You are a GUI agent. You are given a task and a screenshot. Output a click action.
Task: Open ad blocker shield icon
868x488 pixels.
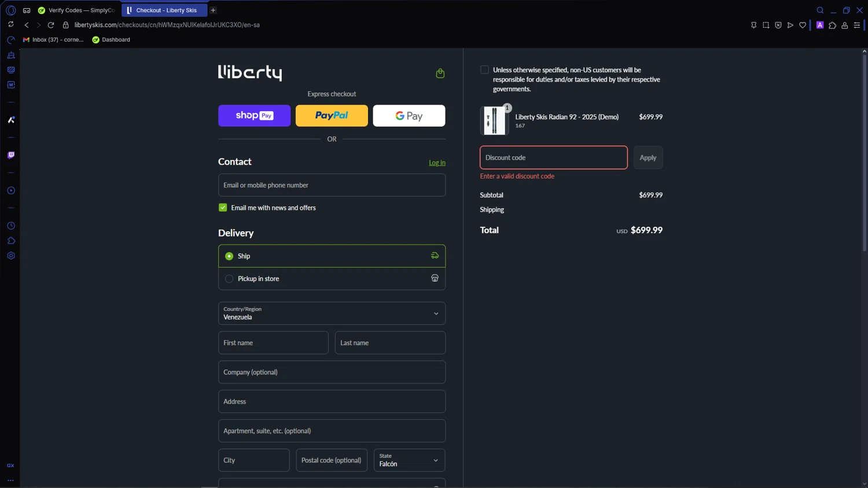[778, 25]
